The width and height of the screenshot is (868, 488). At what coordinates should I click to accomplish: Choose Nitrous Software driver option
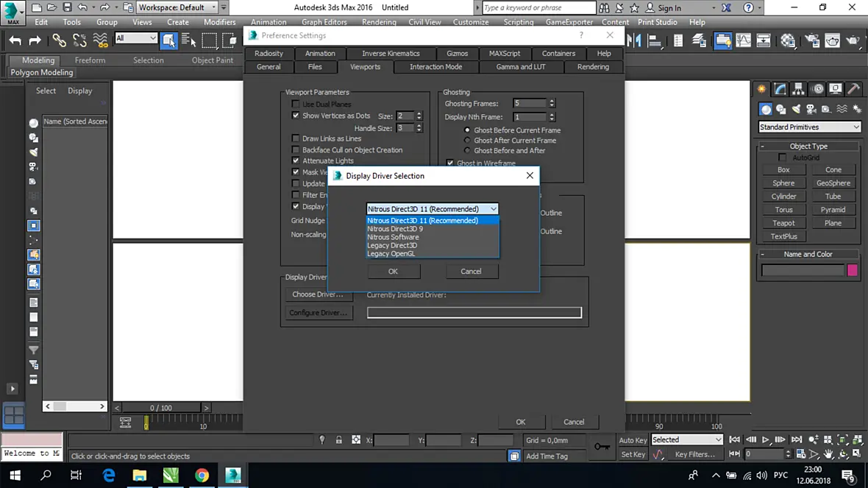432,237
